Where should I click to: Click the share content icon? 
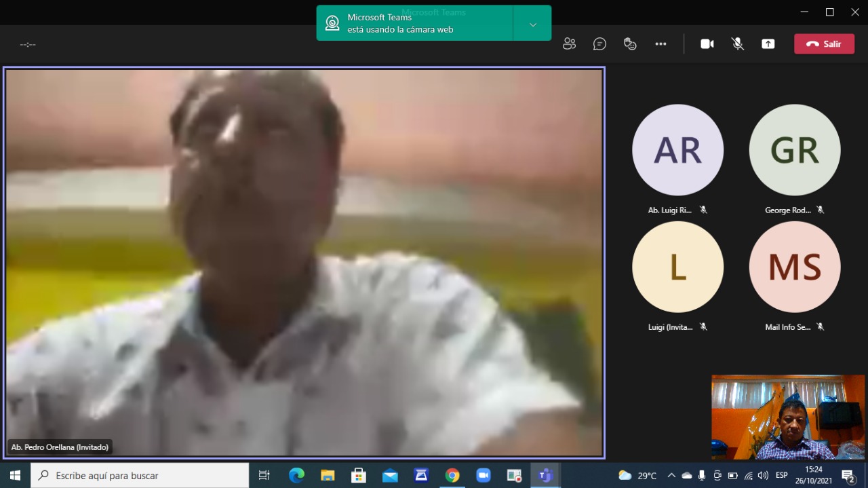coord(768,44)
